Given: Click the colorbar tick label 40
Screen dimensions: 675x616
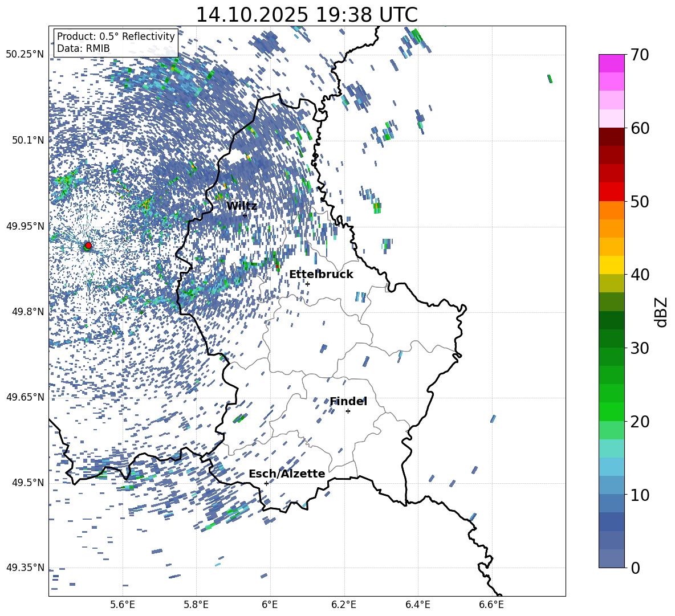Looking at the screenshot, I should tap(639, 275).
